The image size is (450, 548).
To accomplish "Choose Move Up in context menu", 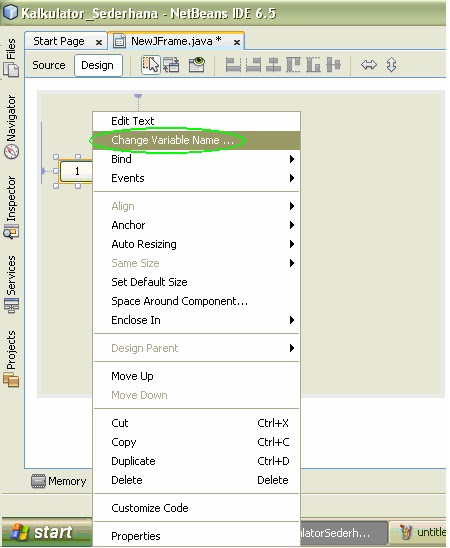I will coord(196,376).
